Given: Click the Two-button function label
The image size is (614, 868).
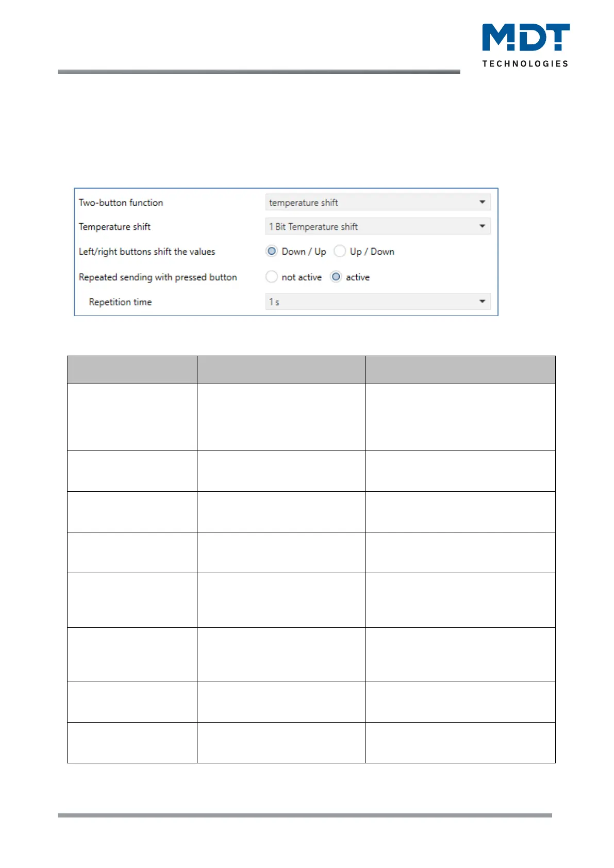Looking at the screenshot, I should tap(121, 203).
